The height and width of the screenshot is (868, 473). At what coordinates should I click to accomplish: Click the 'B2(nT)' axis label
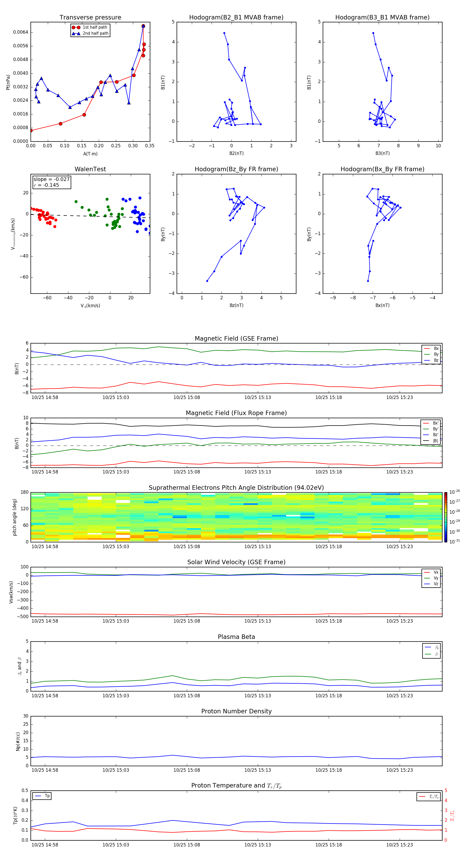[x=236, y=153]
